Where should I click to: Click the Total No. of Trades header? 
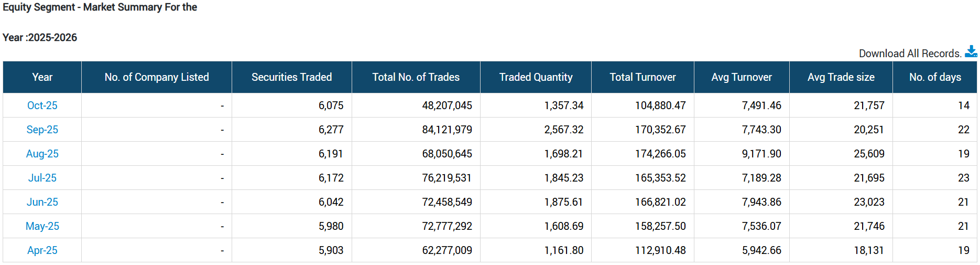point(416,77)
